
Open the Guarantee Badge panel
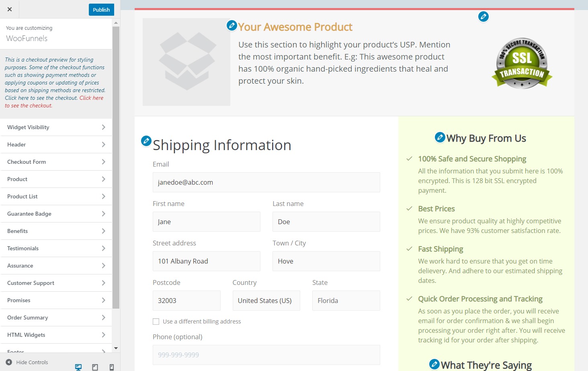tap(56, 214)
